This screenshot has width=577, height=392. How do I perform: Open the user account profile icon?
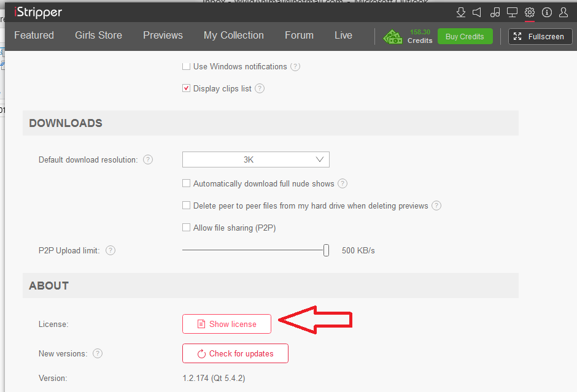pos(563,12)
